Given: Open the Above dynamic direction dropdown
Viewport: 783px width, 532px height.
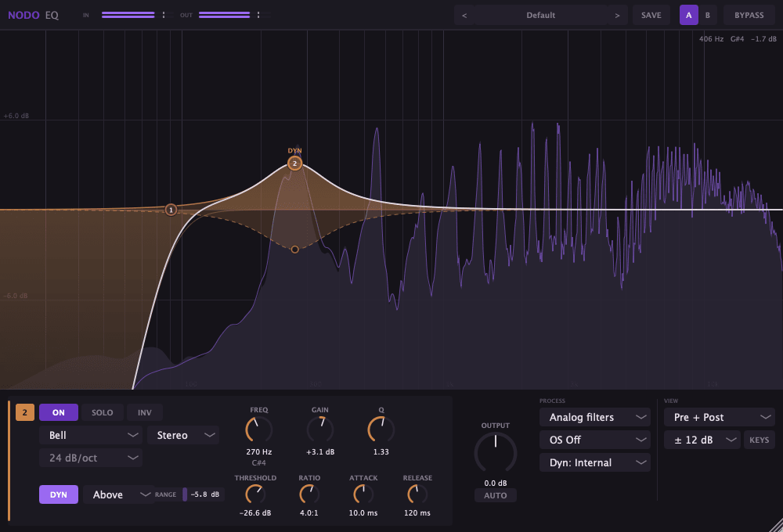Looking at the screenshot, I should (118, 494).
